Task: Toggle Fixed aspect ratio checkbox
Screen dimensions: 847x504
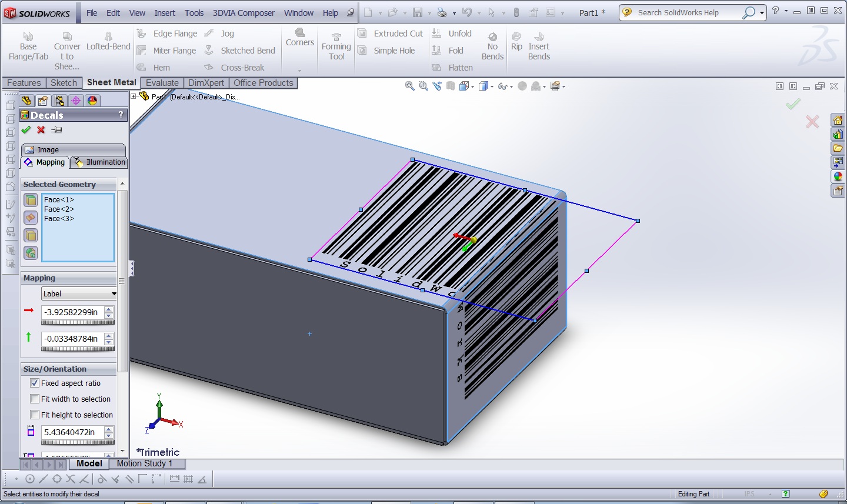Action: pos(35,383)
